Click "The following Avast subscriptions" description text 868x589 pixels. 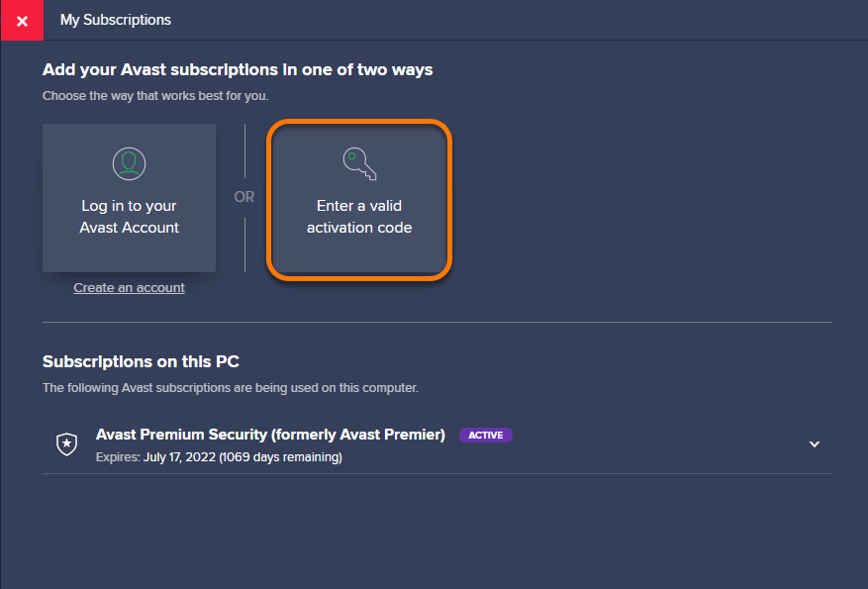coord(230,388)
